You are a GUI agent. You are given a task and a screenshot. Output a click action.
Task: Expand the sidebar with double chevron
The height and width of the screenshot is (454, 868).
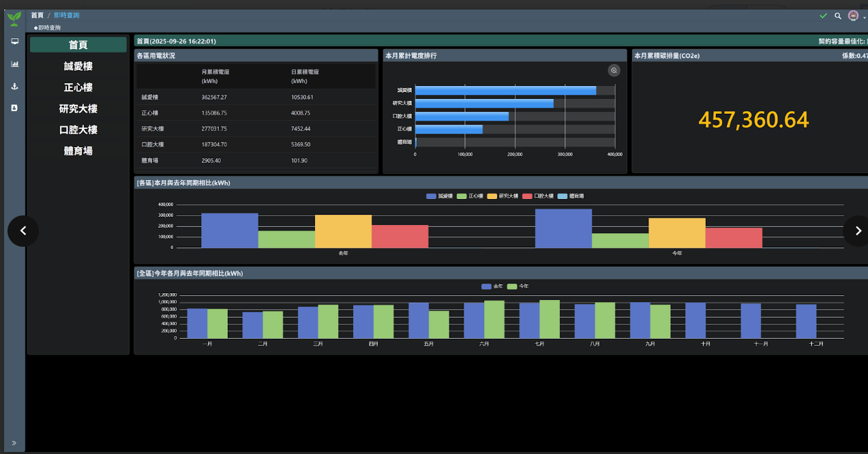14,443
